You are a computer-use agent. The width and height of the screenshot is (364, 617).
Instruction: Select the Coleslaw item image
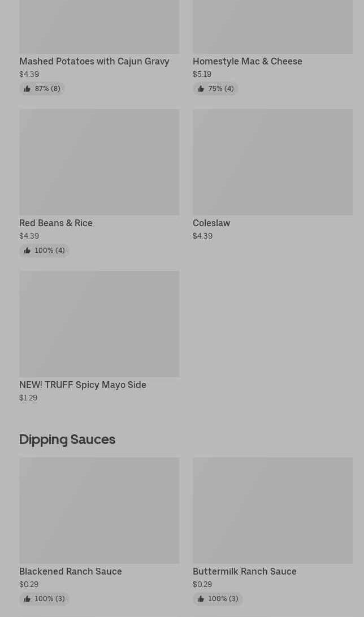tap(272, 162)
